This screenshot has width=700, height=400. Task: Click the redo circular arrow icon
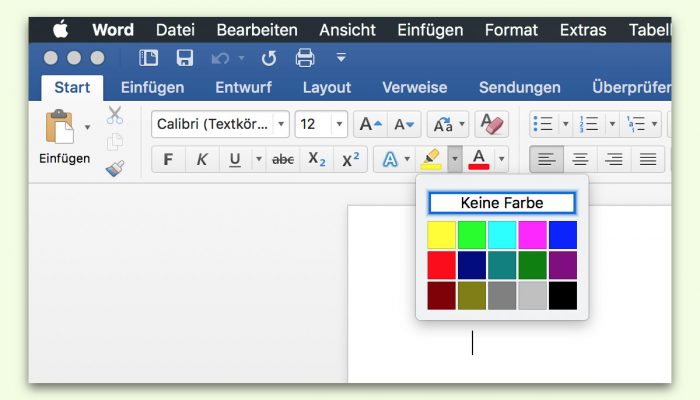tap(269, 58)
